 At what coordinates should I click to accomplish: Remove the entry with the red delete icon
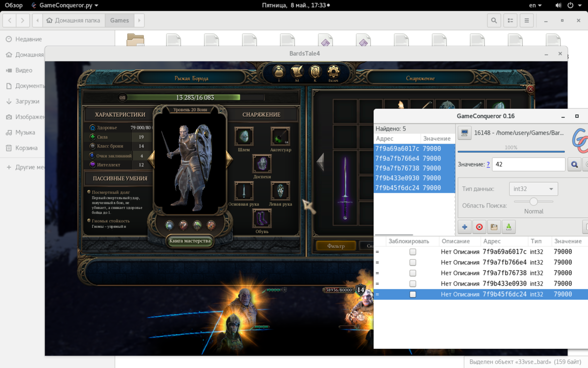click(x=479, y=227)
